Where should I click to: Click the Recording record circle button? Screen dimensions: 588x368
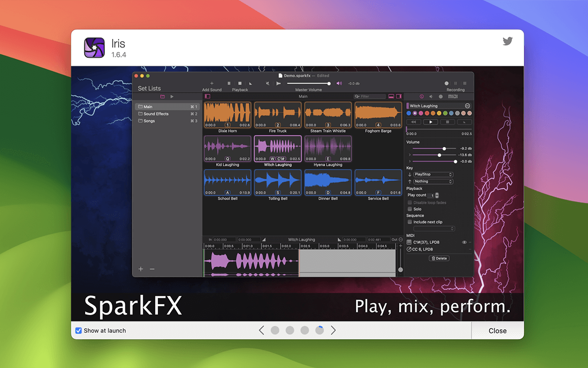446,83
